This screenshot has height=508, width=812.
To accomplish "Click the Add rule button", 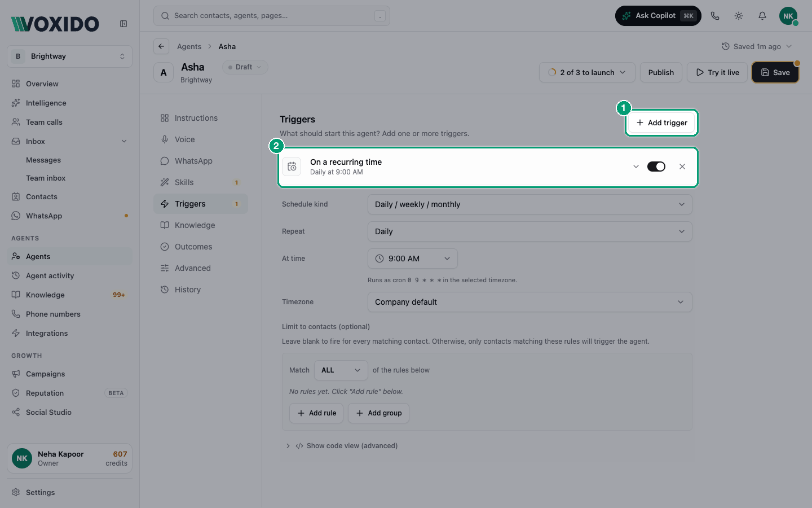I will (x=316, y=413).
